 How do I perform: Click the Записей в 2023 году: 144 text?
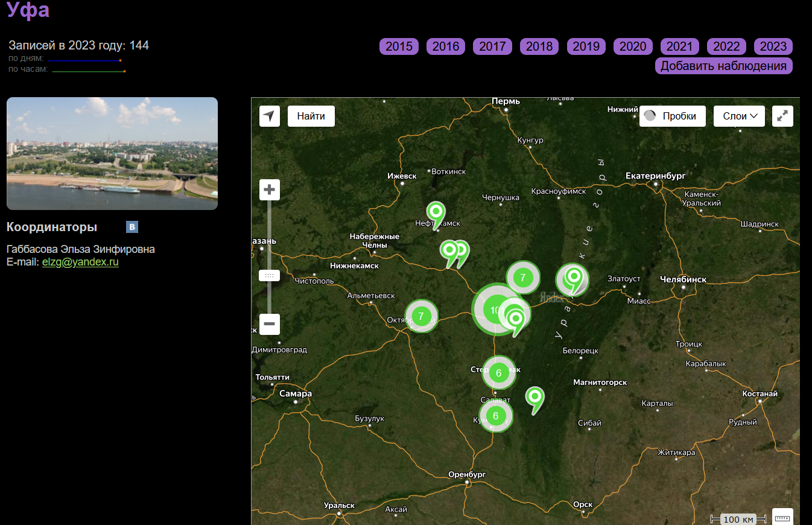[x=78, y=45]
